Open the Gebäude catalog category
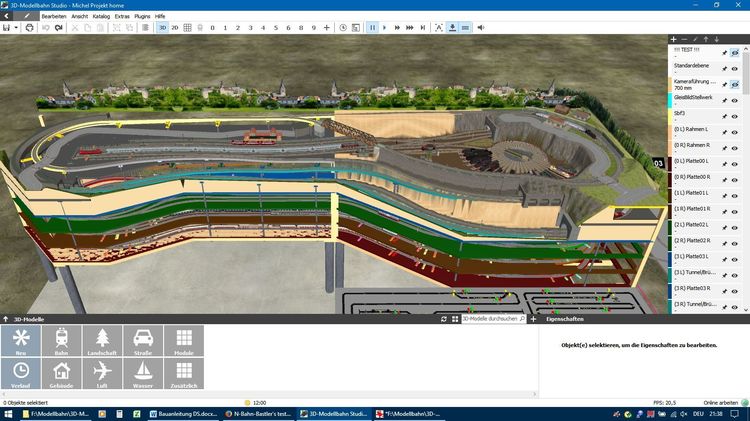The image size is (750, 421). tap(61, 373)
